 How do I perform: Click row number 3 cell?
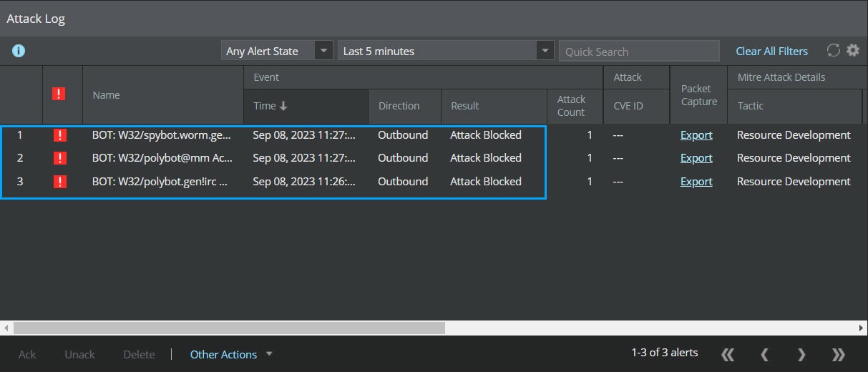pyautogui.click(x=20, y=182)
